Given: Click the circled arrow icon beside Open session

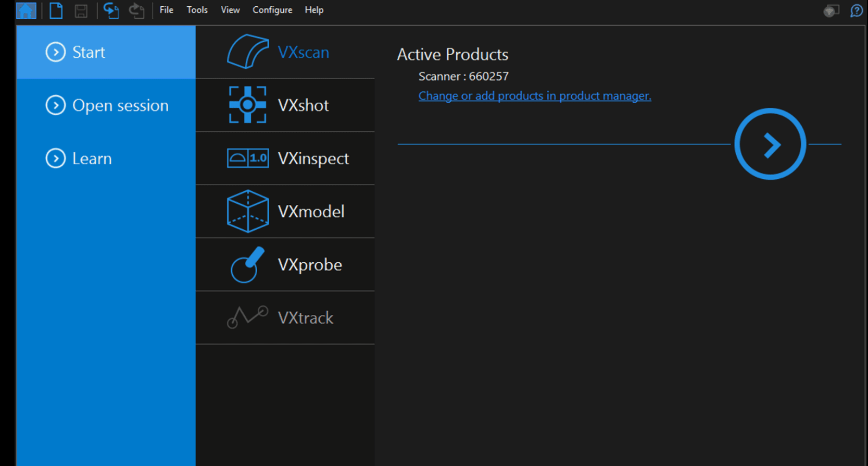Looking at the screenshot, I should click(x=56, y=105).
